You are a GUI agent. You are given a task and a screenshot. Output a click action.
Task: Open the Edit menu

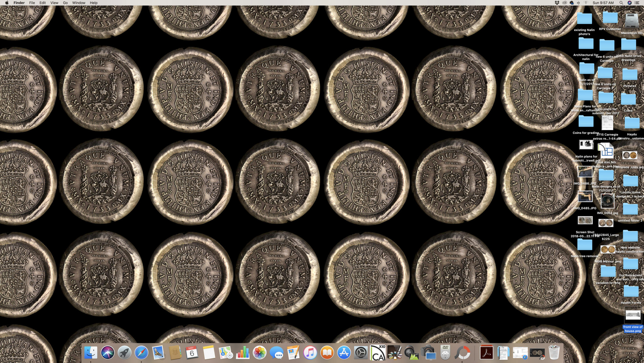tap(42, 3)
